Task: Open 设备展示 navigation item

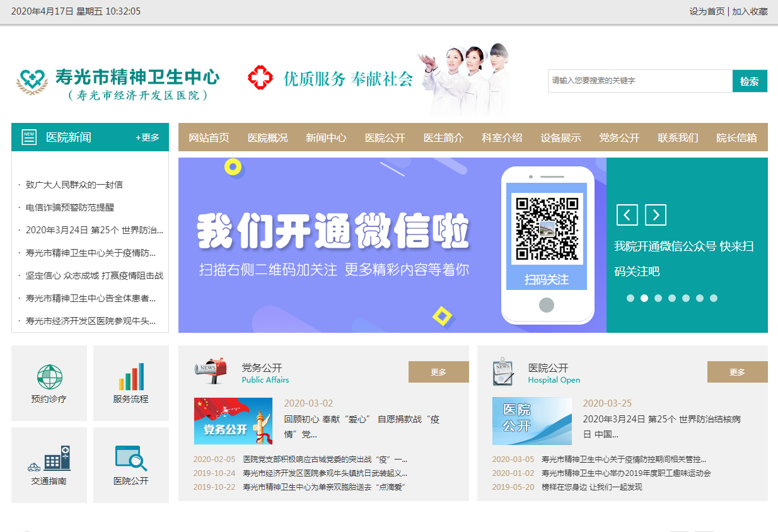Action: pos(560,137)
